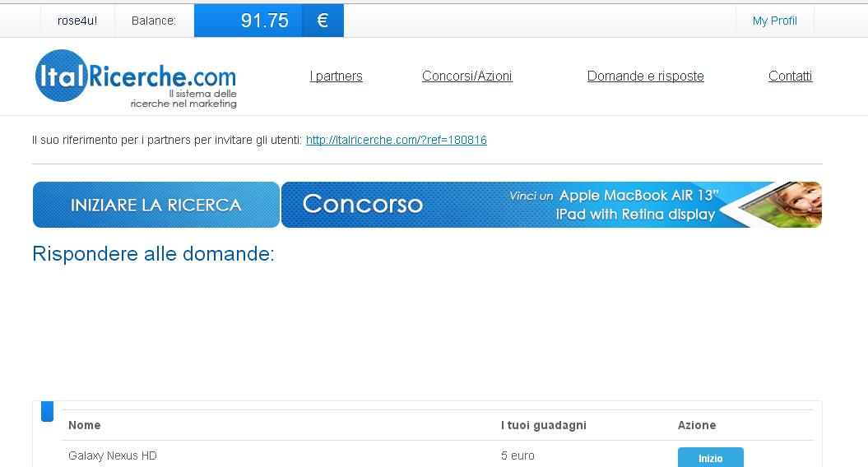The image size is (868, 467).
Task: Open the Contatti page
Action: tap(790, 76)
